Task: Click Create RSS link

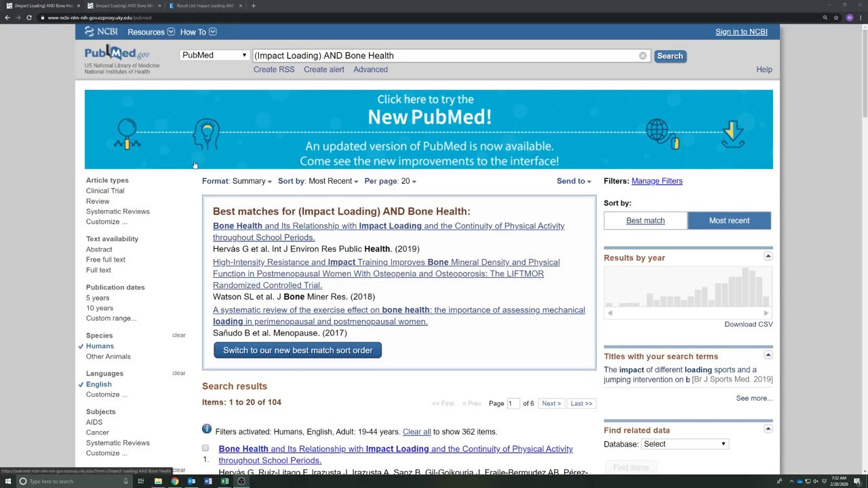Action: (x=274, y=69)
